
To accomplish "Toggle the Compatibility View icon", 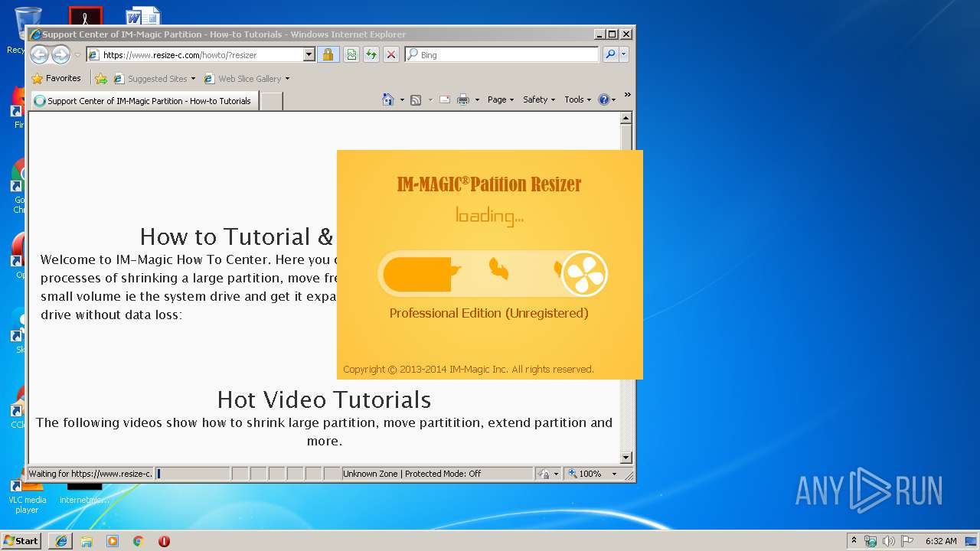I will (x=351, y=54).
